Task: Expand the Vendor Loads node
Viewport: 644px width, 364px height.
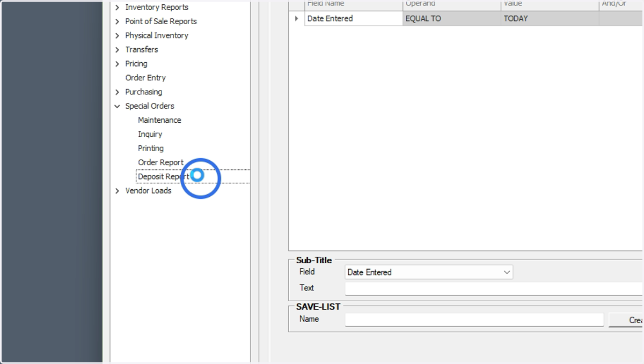Action: (x=117, y=191)
